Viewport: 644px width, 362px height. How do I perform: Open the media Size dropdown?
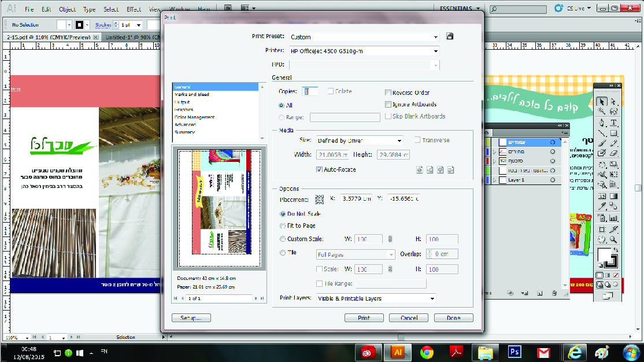pos(360,141)
